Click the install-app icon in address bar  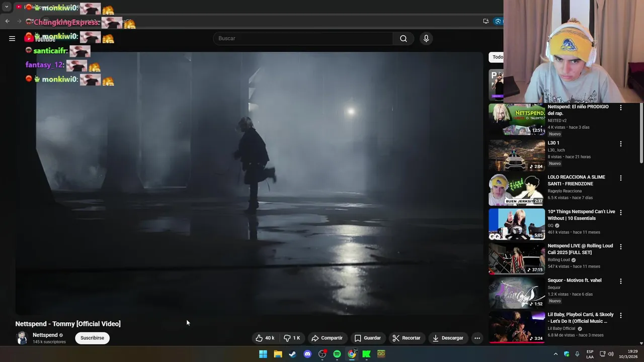[x=486, y=21]
